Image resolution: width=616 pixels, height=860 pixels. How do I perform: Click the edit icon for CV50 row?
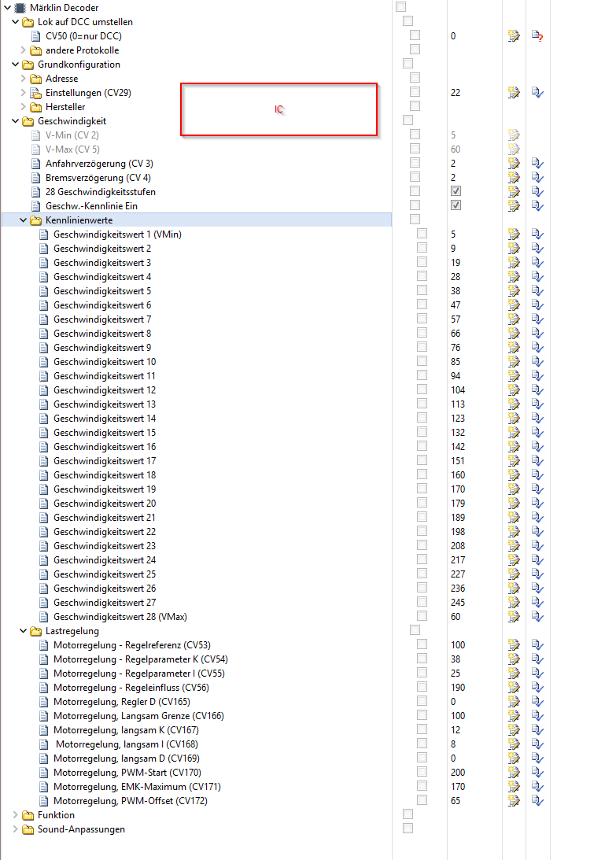pos(514,36)
